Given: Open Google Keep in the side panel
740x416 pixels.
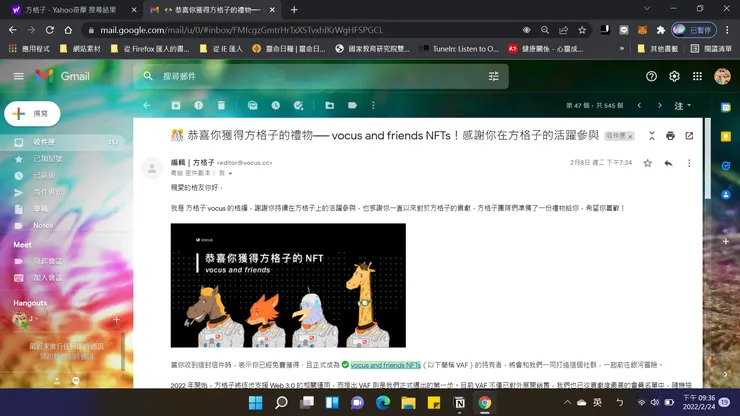Looking at the screenshot, I should (726, 136).
